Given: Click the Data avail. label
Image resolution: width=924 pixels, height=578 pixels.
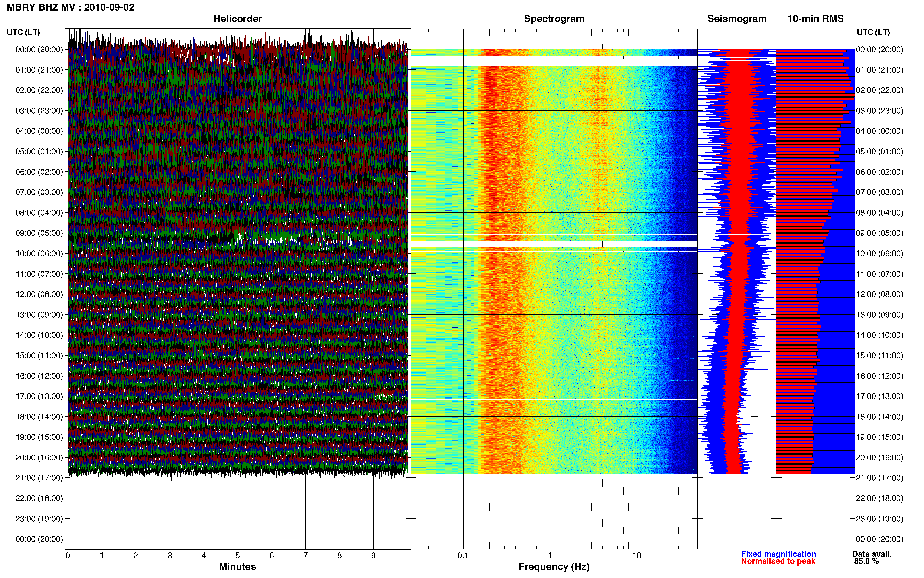Looking at the screenshot, I should click(x=872, y=554).
